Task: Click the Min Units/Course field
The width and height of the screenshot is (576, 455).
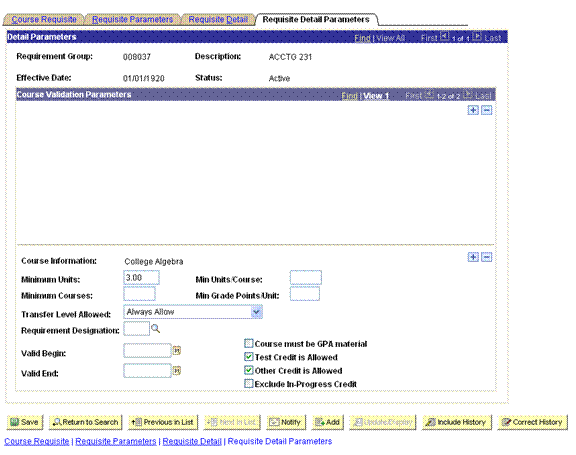Action: (x=306, y=278)
